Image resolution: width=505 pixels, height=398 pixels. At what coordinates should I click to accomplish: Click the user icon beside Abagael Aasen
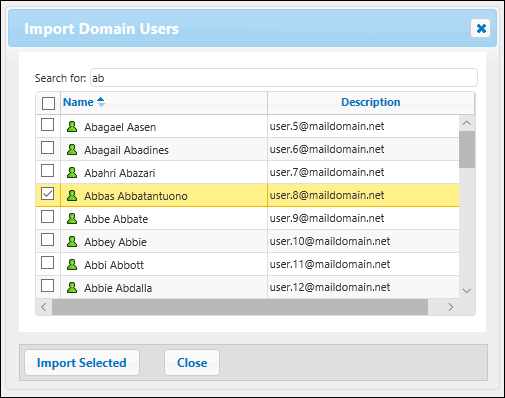[72, 127]
